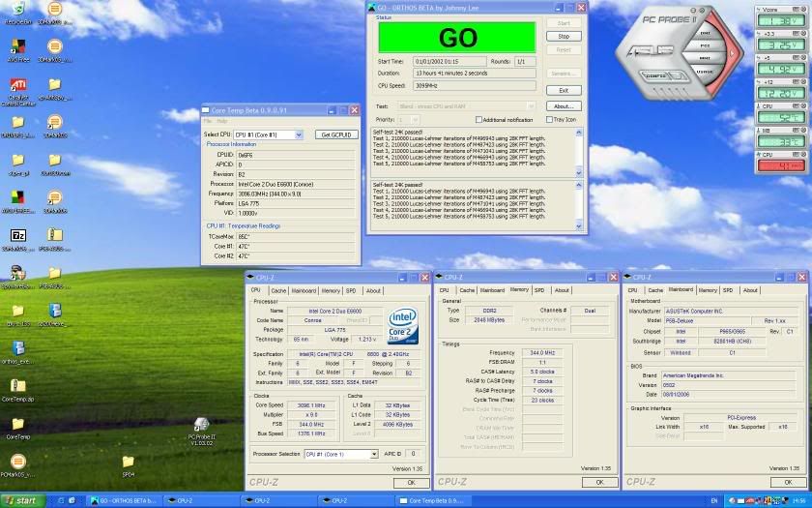Open the Recycle Bin desktop icon
This screenshot has height=508, width=812.
[17, 12]
